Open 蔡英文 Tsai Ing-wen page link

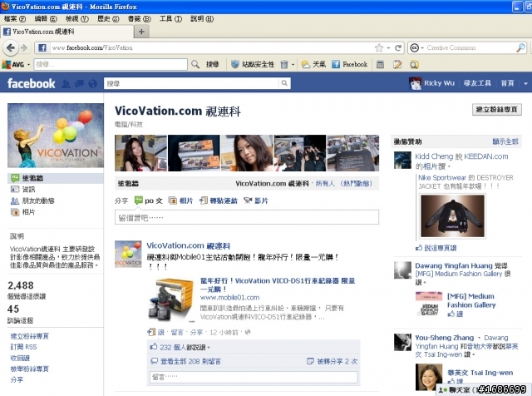[480, 373]
